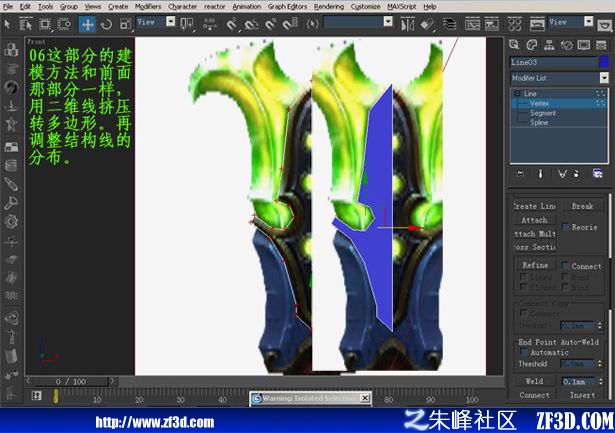Open the Schematic View icon
The image size is (615, 433).
point(492,24)
